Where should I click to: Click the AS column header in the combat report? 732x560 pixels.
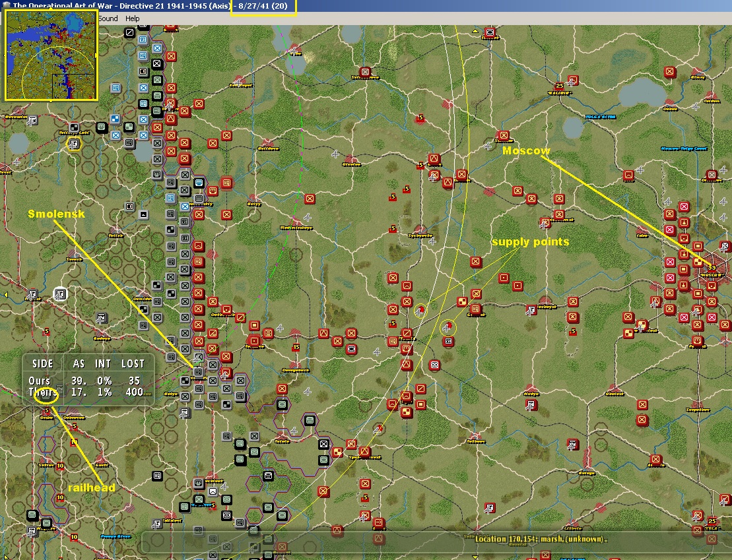click(79, 363)
